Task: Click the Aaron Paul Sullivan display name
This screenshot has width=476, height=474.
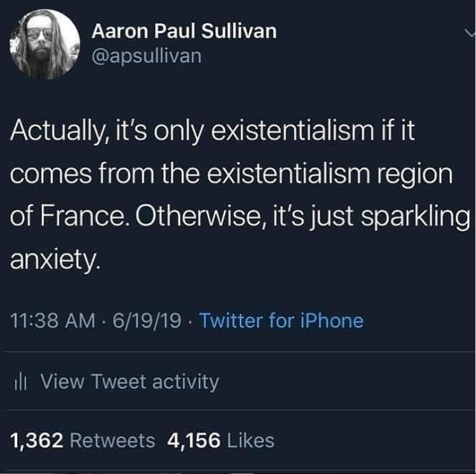Action: pyautogui.click(x=184, y=31)
